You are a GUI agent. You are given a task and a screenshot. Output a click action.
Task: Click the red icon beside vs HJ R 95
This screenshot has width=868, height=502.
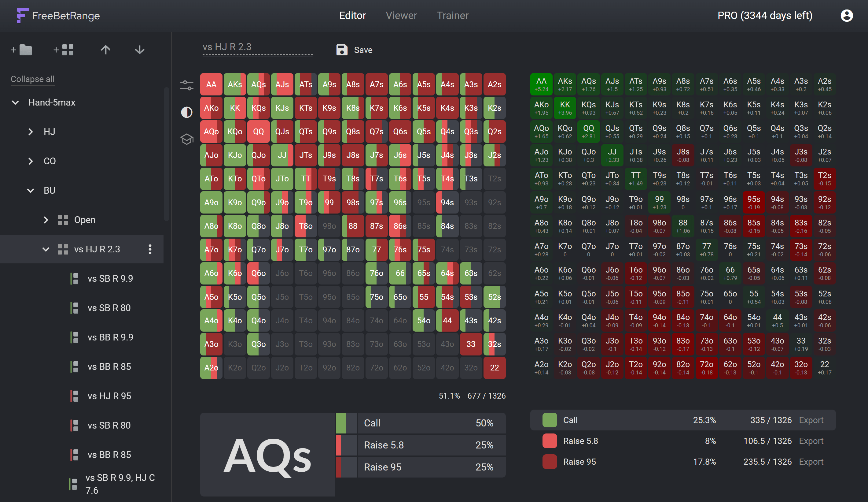point(74,396)
